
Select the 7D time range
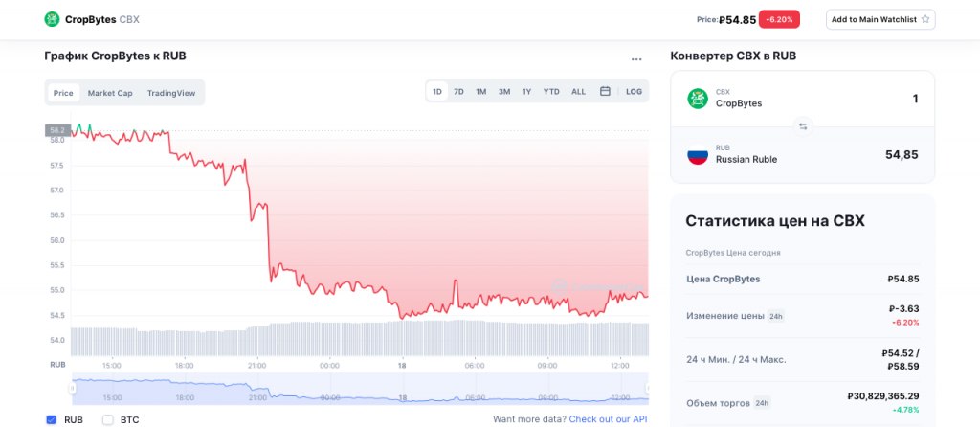point(458,92)
